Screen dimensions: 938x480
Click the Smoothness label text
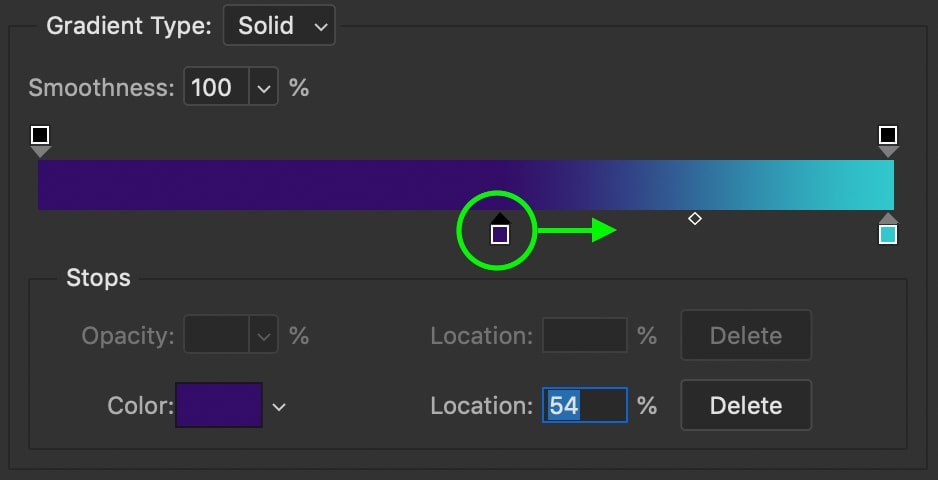(x=102, y=87)
